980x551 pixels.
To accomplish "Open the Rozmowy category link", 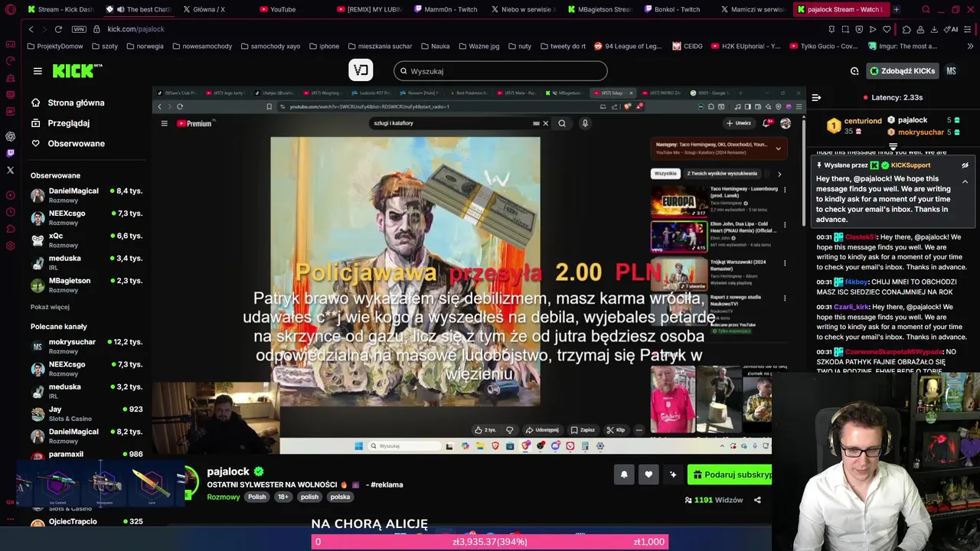I will click(x=224, y=497).
